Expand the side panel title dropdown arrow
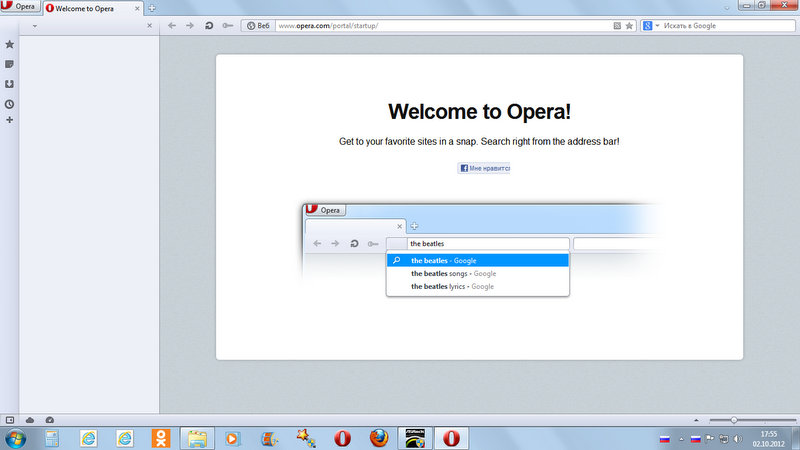 [x=35, y=26]
